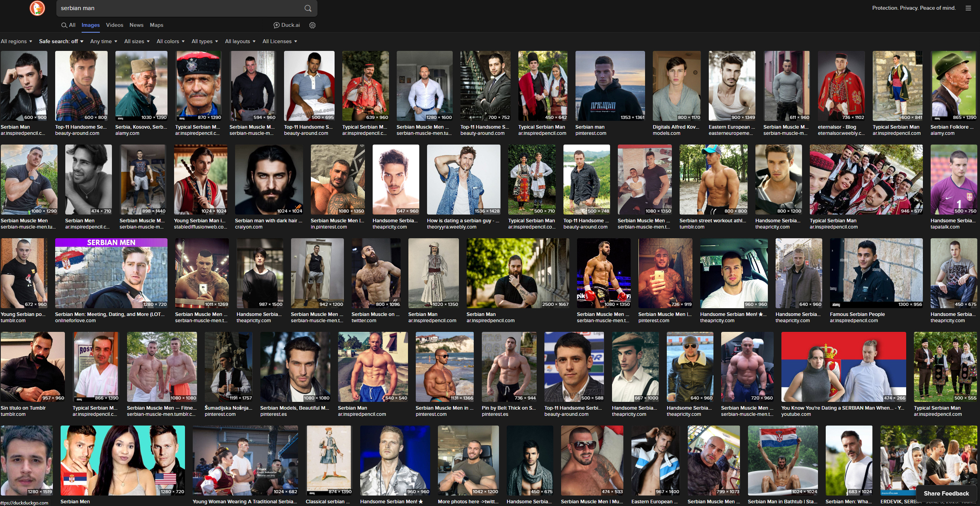Open the 'SERBIAN MEN' banner thumbnail

tap(111, 273)
